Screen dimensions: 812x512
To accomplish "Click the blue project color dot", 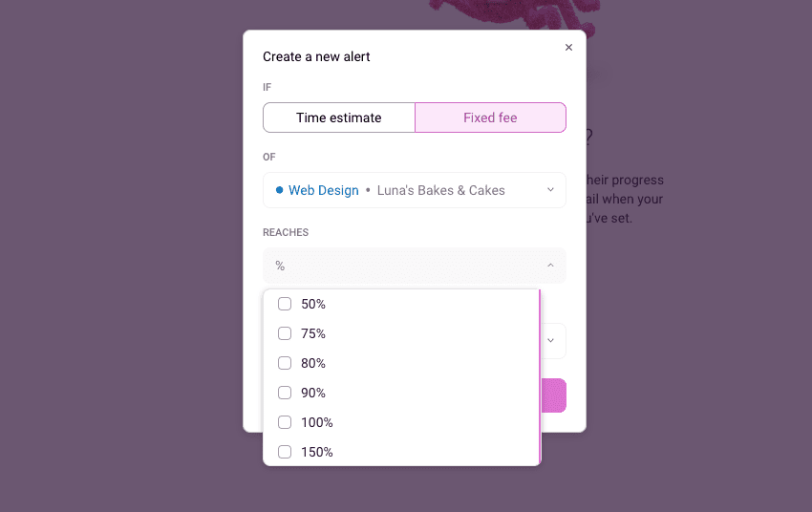I will click(279, 190).
